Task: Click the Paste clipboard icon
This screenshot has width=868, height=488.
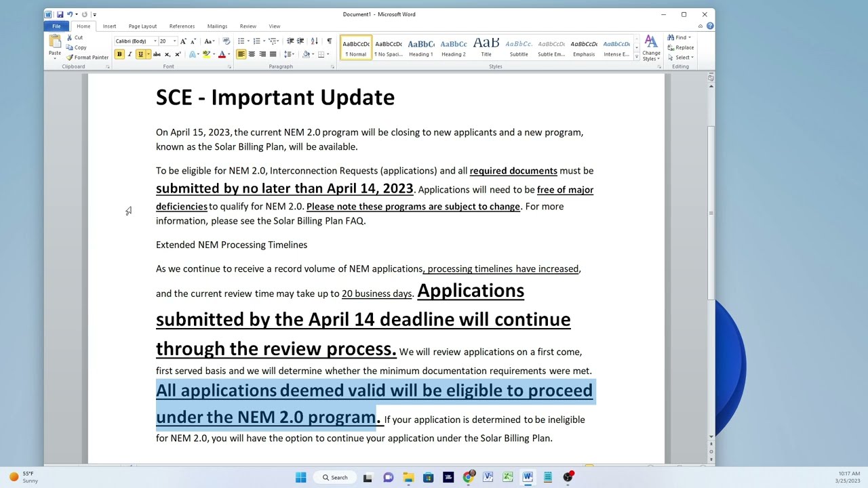Action: (x=54, y=41)
